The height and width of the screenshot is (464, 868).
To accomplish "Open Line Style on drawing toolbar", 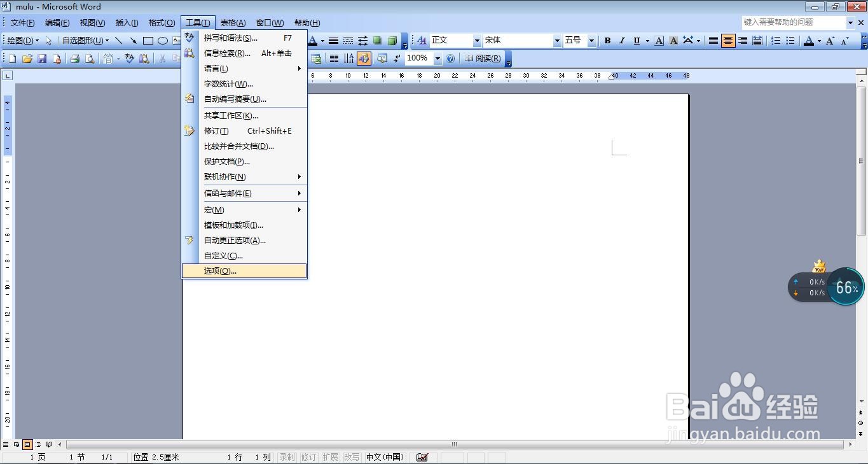I will [x=333, y=40].
